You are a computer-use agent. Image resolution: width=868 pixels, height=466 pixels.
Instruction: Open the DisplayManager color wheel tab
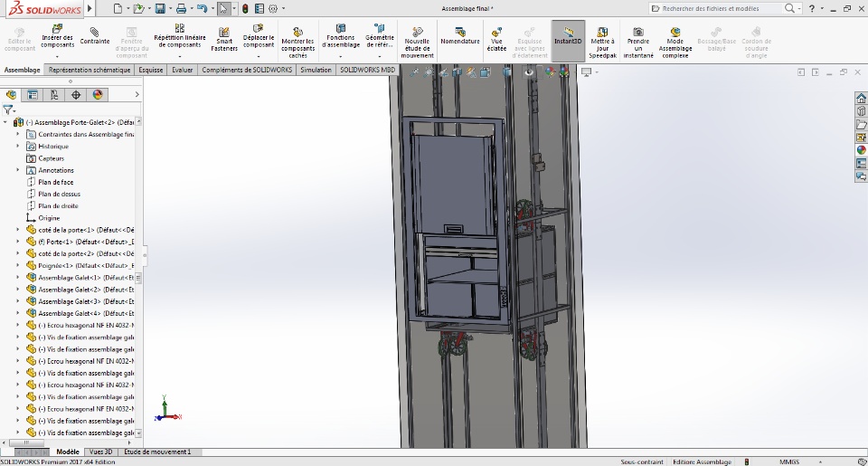(x=98, y=94)
